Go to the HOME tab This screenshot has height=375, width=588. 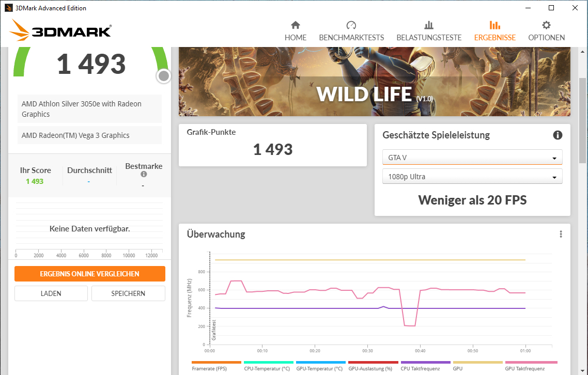[x=296, y=31]
